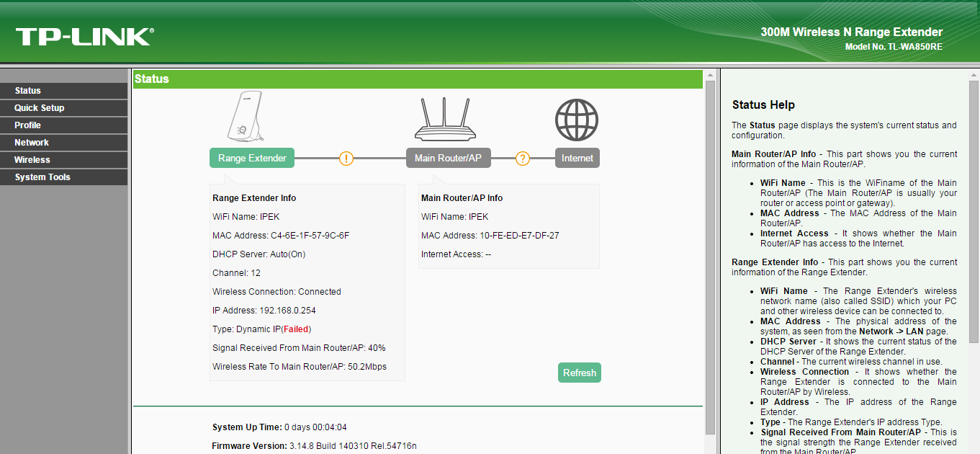Click the Model No. TL-WA850RE text

[894, 47]
